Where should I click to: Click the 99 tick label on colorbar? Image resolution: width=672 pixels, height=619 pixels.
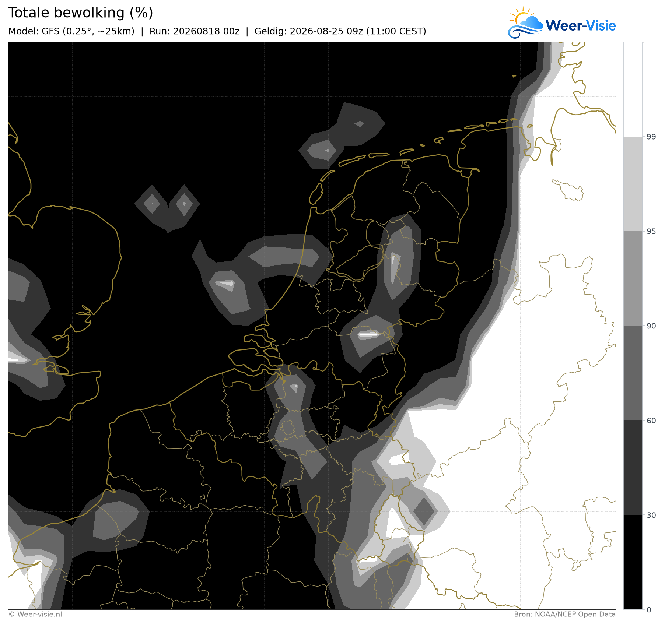pos(651,137)
